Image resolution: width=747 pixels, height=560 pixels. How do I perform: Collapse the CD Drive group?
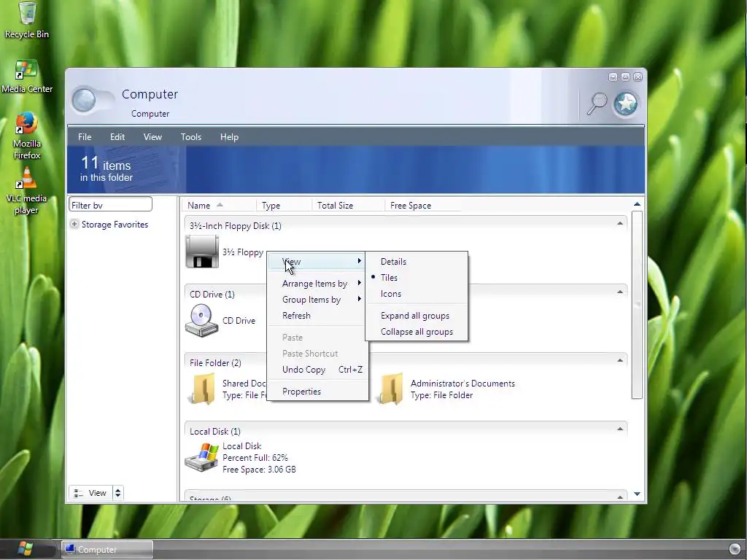click(620, 292)
